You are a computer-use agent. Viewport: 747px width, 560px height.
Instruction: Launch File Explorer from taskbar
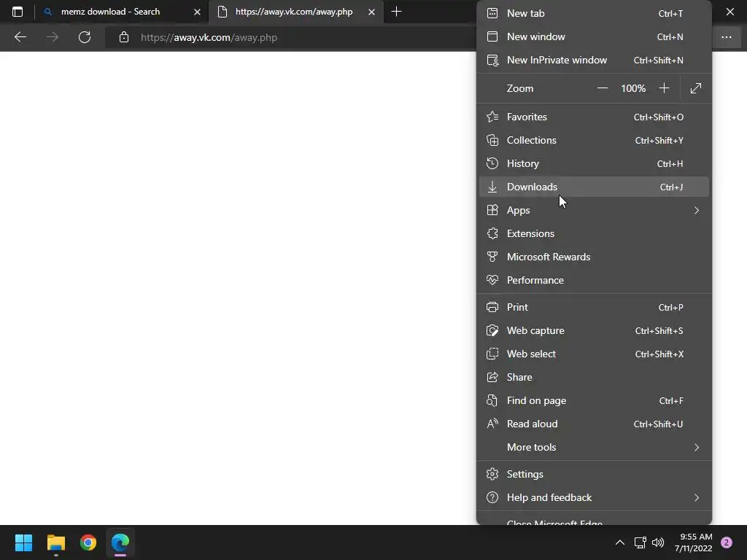(55, 542)
